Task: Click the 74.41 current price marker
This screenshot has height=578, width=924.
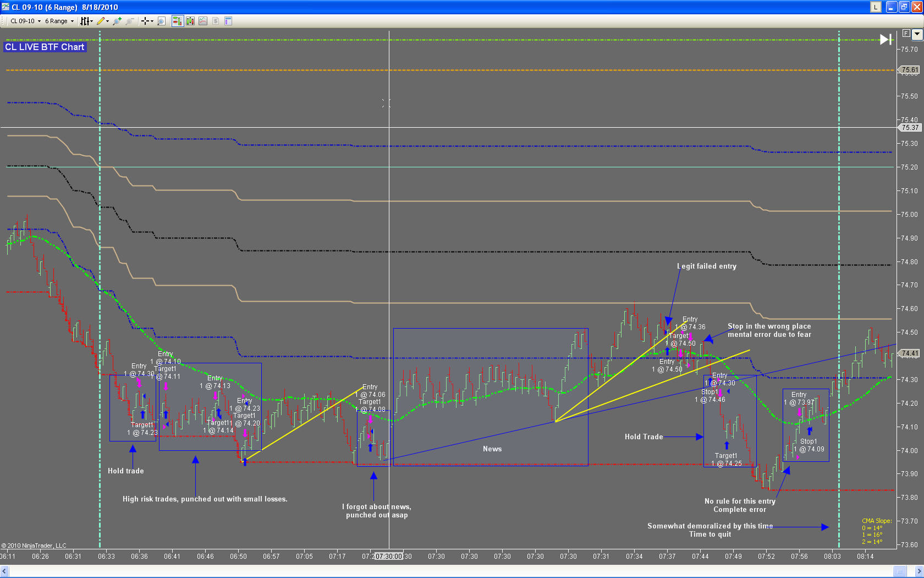Action: click(x=910, y=353)
